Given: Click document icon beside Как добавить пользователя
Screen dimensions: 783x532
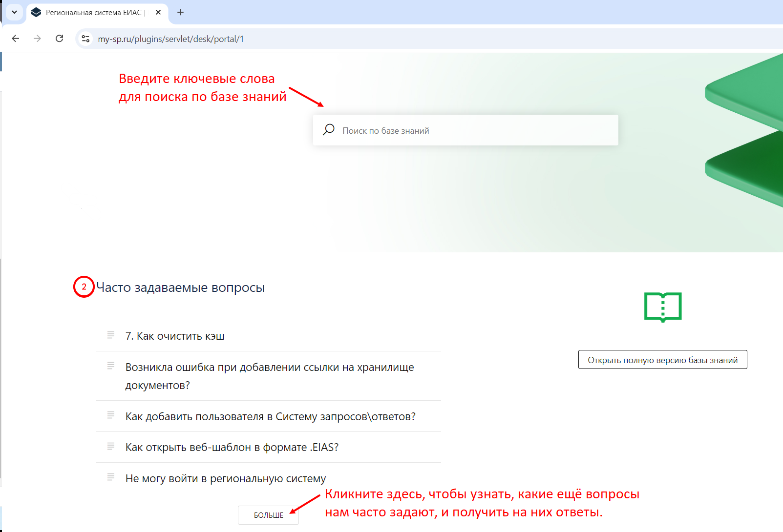Looking at the screenshot, I should (x=111, y=415).
